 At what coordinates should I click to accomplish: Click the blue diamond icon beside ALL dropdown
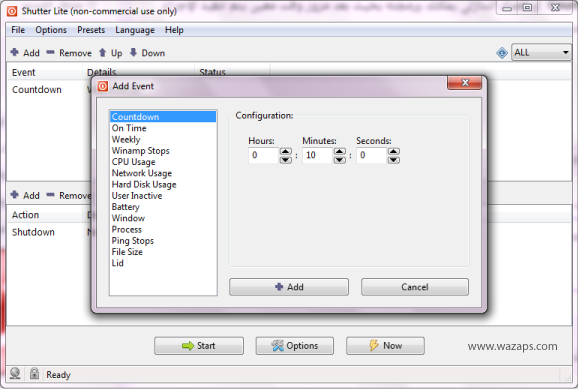pos(502,53)
